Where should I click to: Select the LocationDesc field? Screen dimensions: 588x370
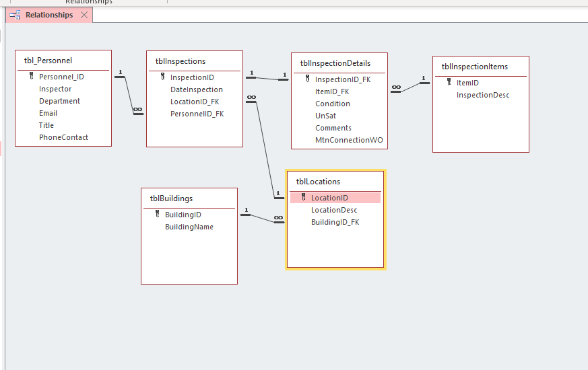[x=334, y=210]
